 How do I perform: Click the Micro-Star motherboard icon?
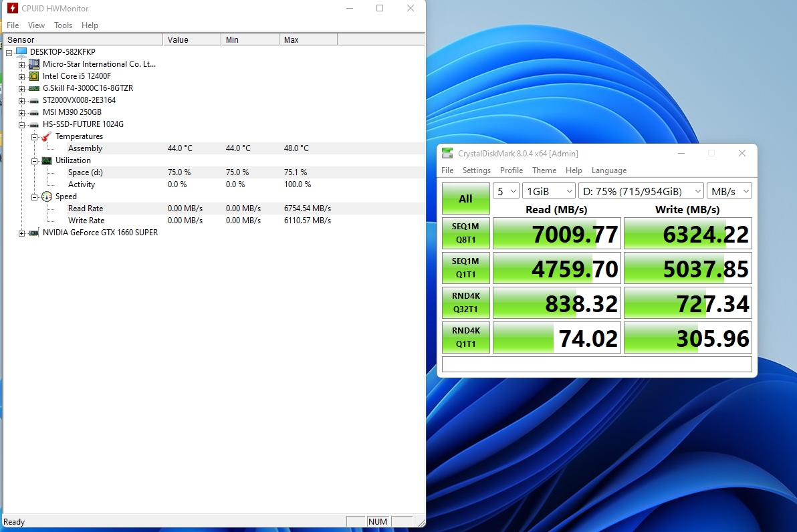[33, 64]
